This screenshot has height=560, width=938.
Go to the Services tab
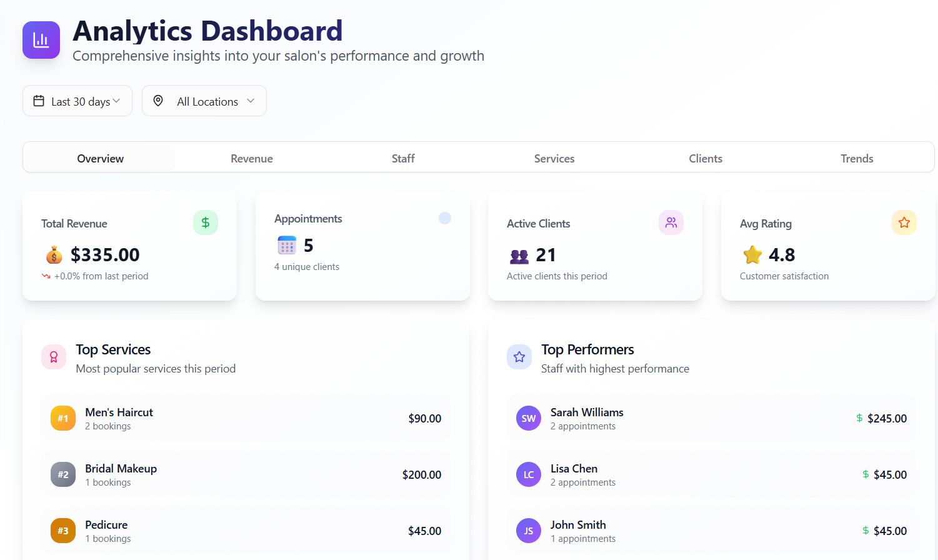tap(554, 158)
